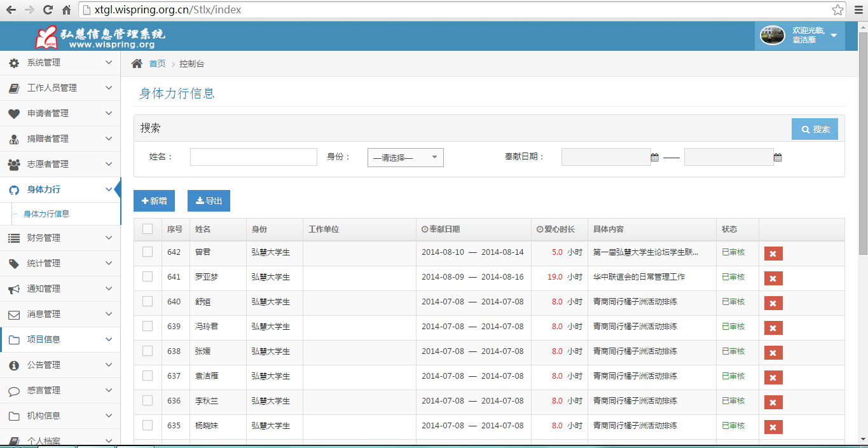Tick the checkbox beside 袁洁雁's record

pos(147,376)
